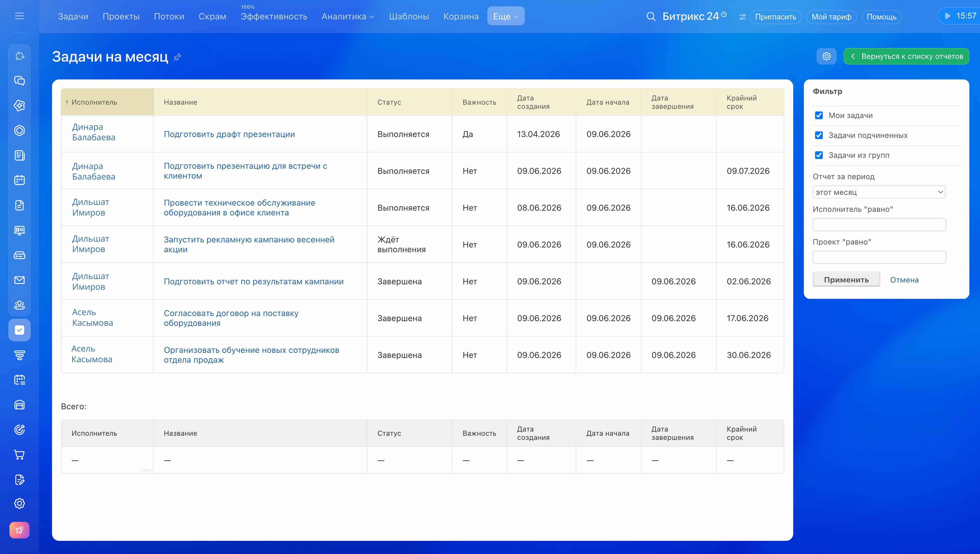Expand the Еще menu
The image size is (980, 554).
tap(506, 16)
